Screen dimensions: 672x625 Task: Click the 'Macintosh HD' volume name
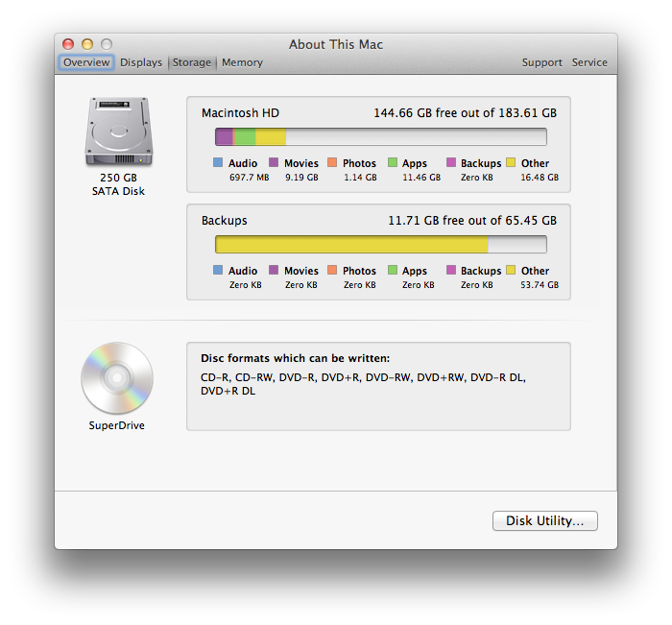pos(240,113)
